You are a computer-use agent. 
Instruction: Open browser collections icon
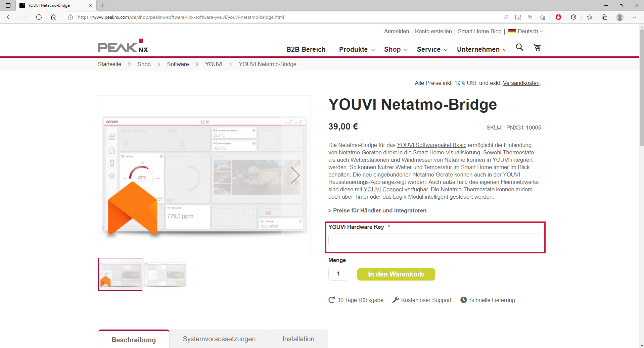[x=604, y=17]
